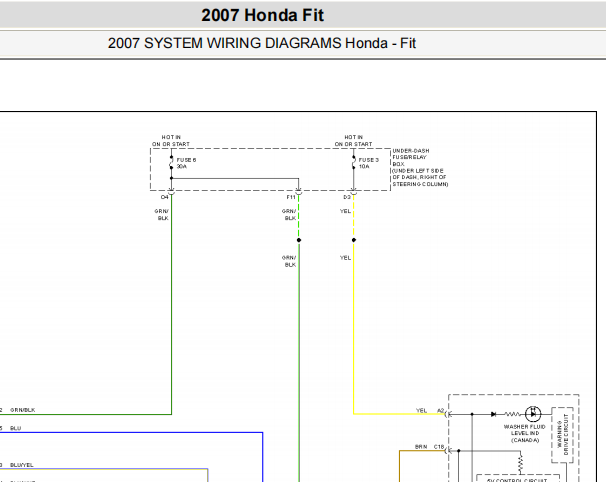Viewport: 606px width, 482px height.
Task: Click the "GRN/BLK" label directly under pin F11
Action: click(x=289, y=215)
